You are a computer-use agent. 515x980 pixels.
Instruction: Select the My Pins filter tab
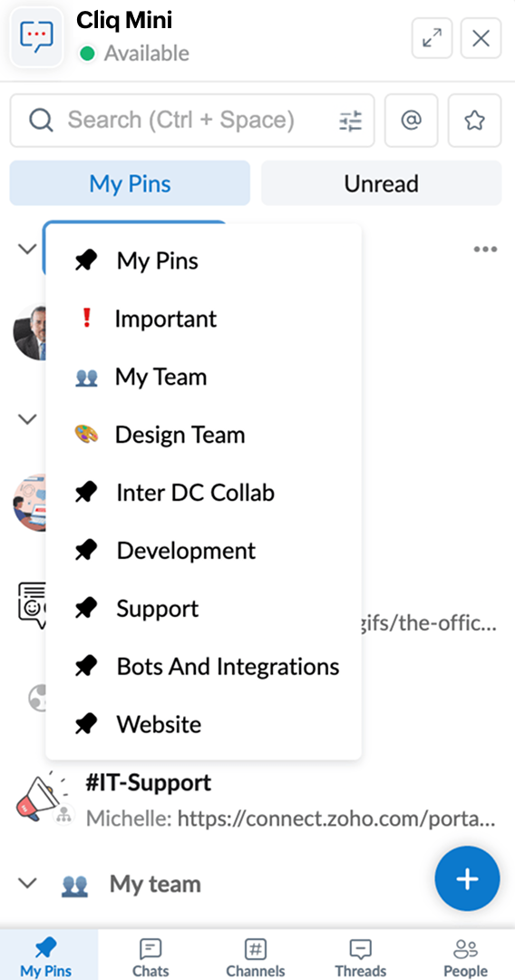pos(130,183)
